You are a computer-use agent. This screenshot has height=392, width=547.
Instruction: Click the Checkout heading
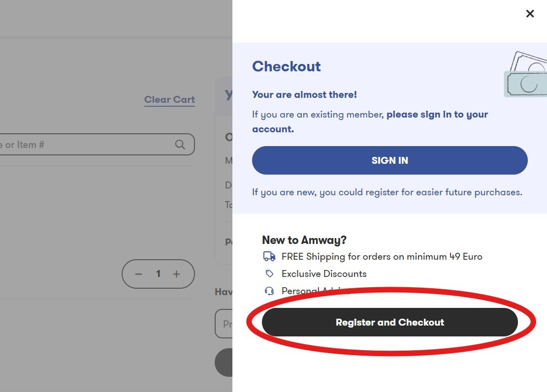point(287,66)
